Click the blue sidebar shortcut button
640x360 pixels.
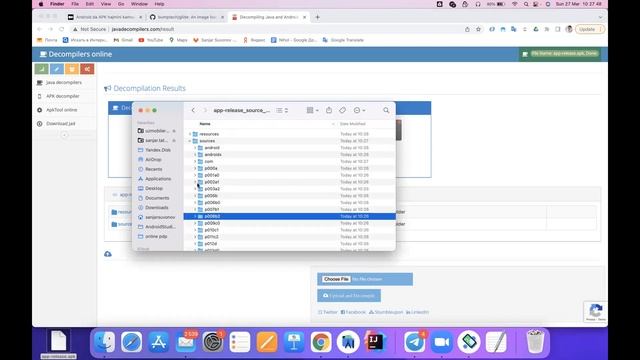[x=57, y=69]
